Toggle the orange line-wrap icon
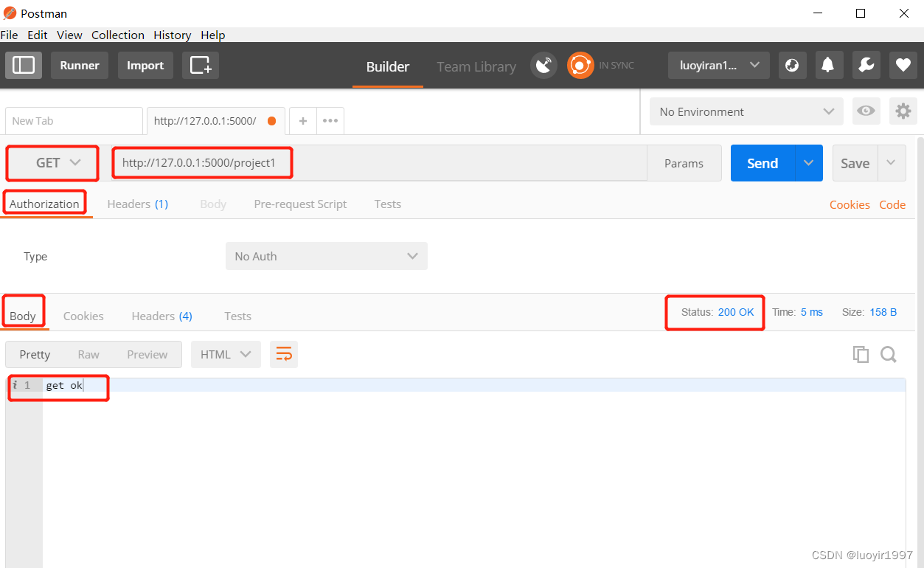This screenshot has width=924, height=568. pyautogui.click(x=284, y=354)
